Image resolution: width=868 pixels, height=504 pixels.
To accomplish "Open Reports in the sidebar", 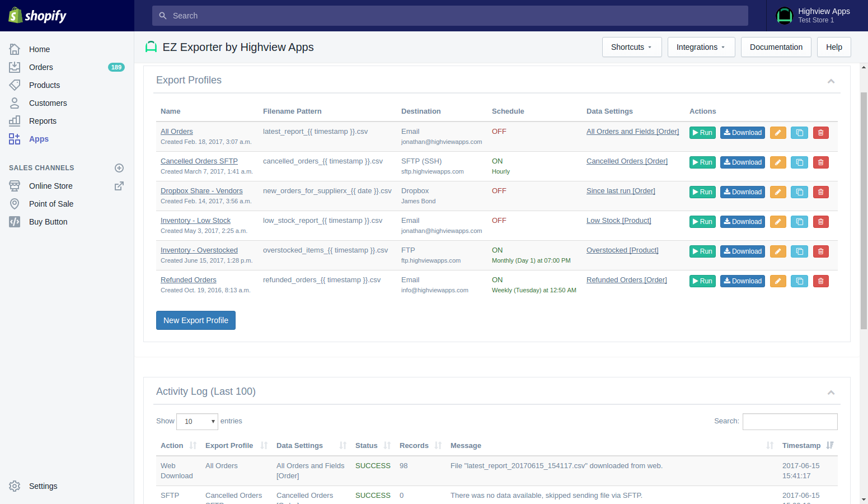I will pyautogui.click(x=43, y=121).
